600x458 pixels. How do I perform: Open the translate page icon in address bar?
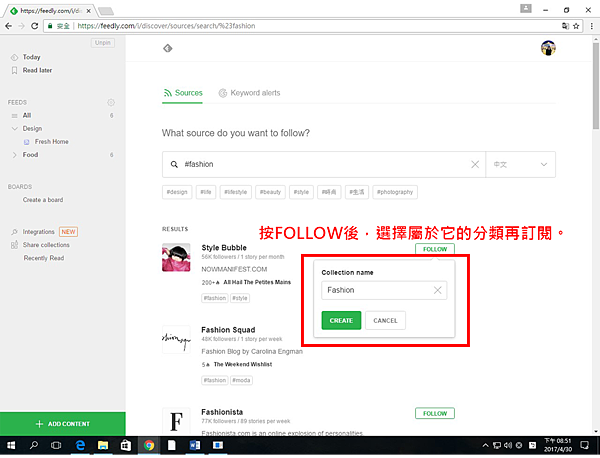click(x=565, y=26)
